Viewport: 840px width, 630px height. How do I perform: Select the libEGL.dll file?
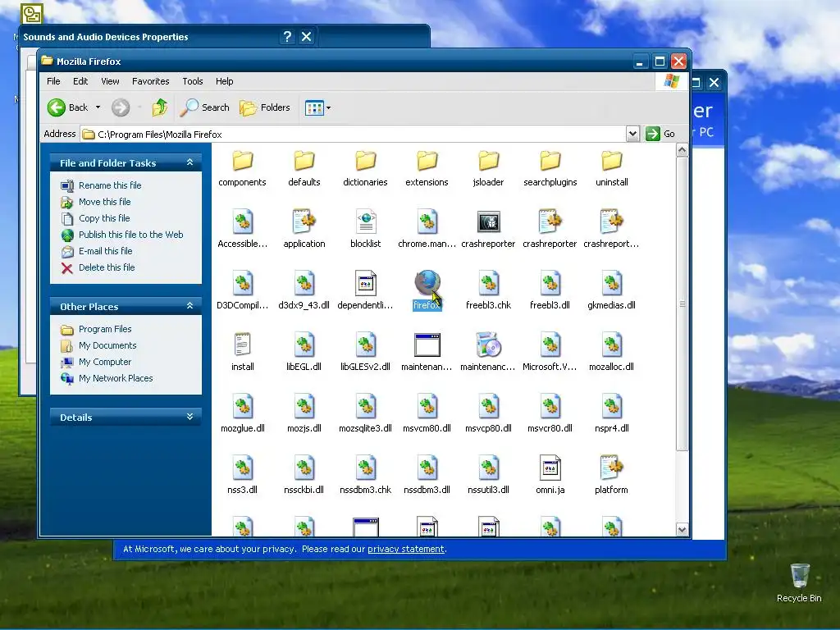pyautogui.click(x=304, y=345)
